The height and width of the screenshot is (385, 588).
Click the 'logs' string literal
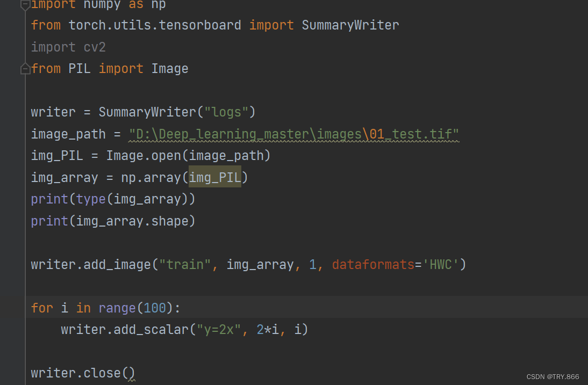226,112
